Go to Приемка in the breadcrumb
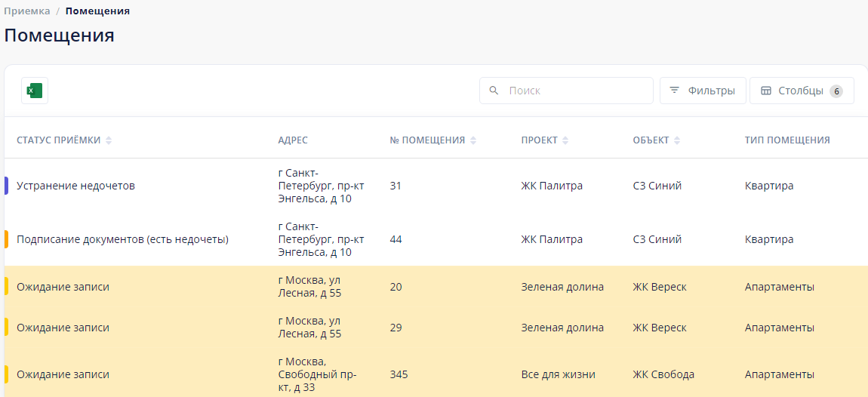The image size is (868, 397). 27,11
